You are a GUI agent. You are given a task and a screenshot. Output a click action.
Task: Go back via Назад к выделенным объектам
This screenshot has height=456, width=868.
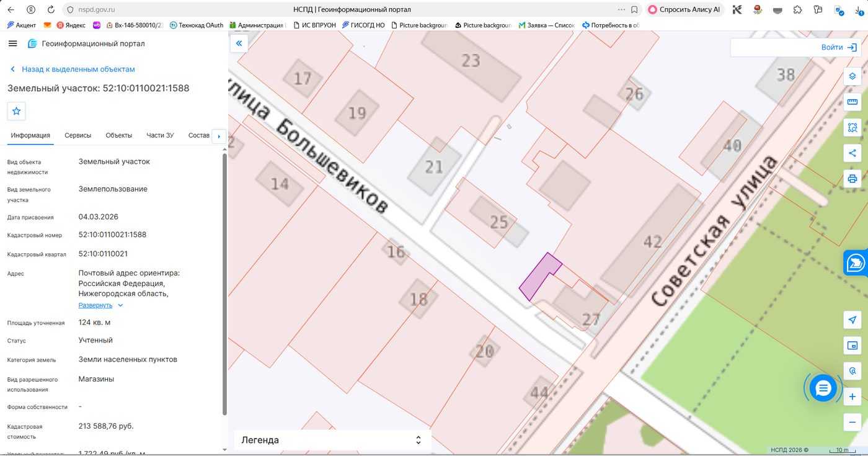[x=72, y=69]
